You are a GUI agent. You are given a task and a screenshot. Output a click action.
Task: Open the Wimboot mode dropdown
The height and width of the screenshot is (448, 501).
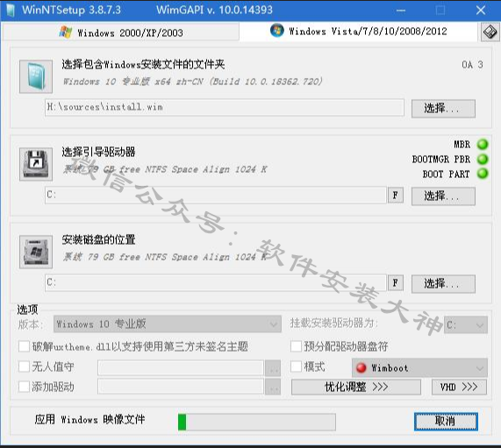click(x=420, y=368)
